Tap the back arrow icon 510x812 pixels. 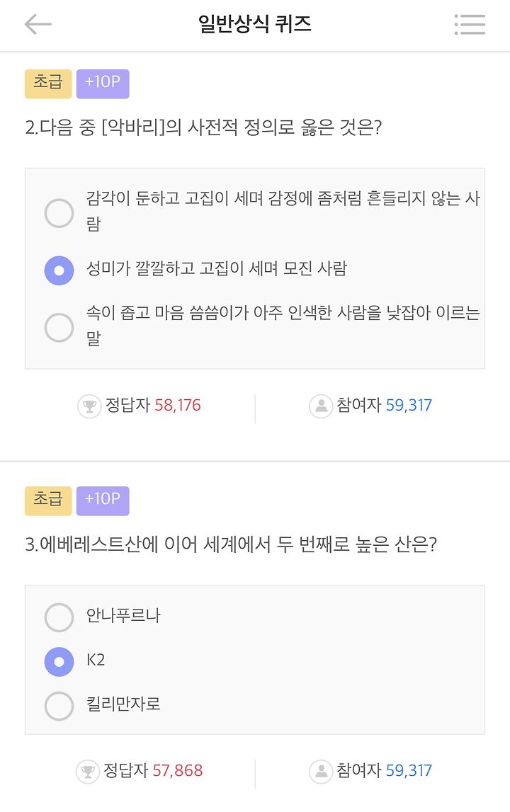pyautogui.click(x=38, y=25)
